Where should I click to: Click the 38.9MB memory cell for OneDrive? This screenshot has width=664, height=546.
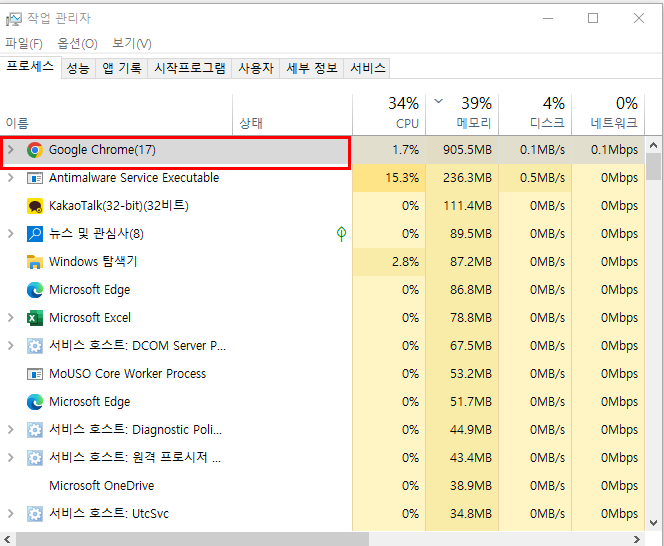462,485
